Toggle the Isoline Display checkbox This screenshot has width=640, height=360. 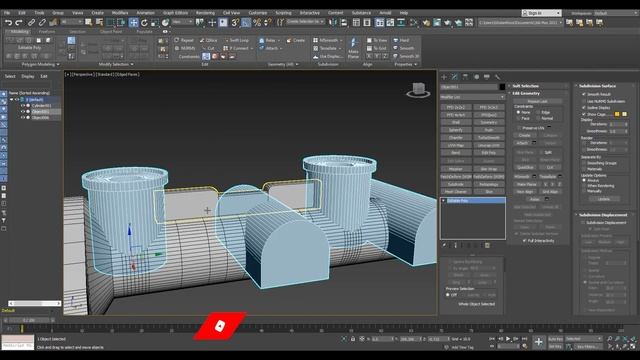coord(584,108)
